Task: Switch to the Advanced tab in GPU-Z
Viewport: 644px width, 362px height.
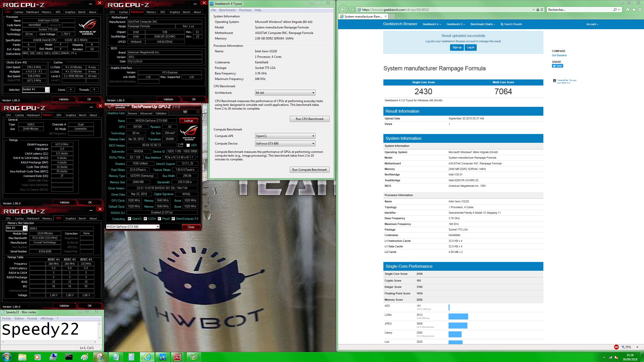Action: tap(146, 113)
